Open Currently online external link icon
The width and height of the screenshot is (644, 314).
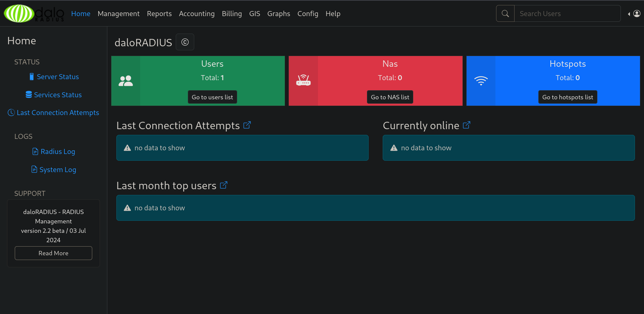(467, 125)
